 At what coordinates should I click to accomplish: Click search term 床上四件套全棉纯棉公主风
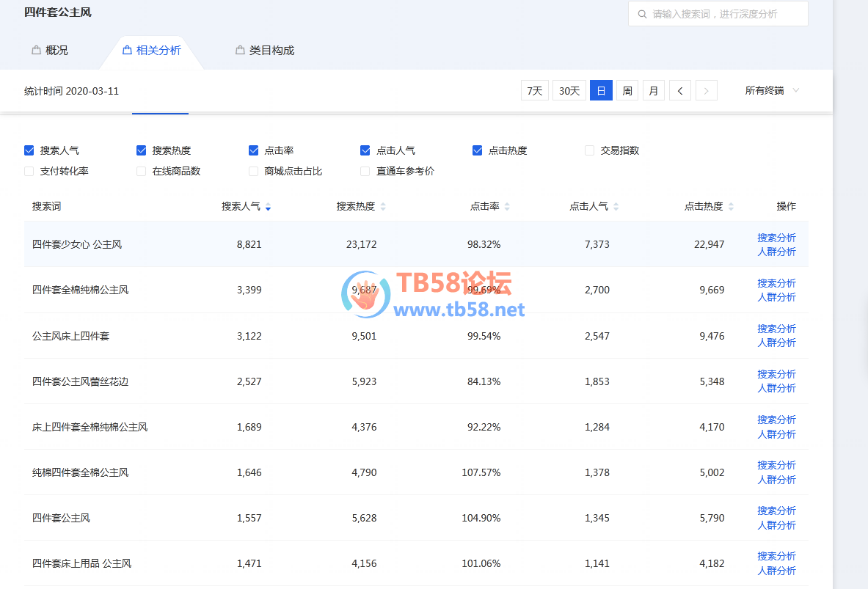pyautogui.click(x=90, y=428)
